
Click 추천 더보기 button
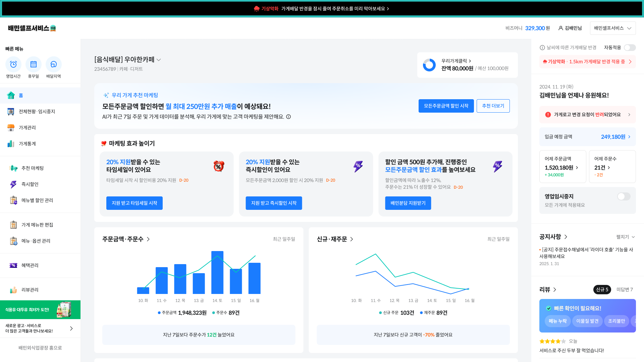pyautogui.click(x=493, y=106)
